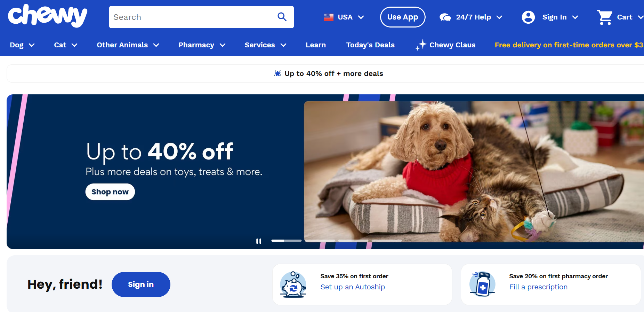
Task: Click the shopping cart icon
Action: tap(605, 17)
